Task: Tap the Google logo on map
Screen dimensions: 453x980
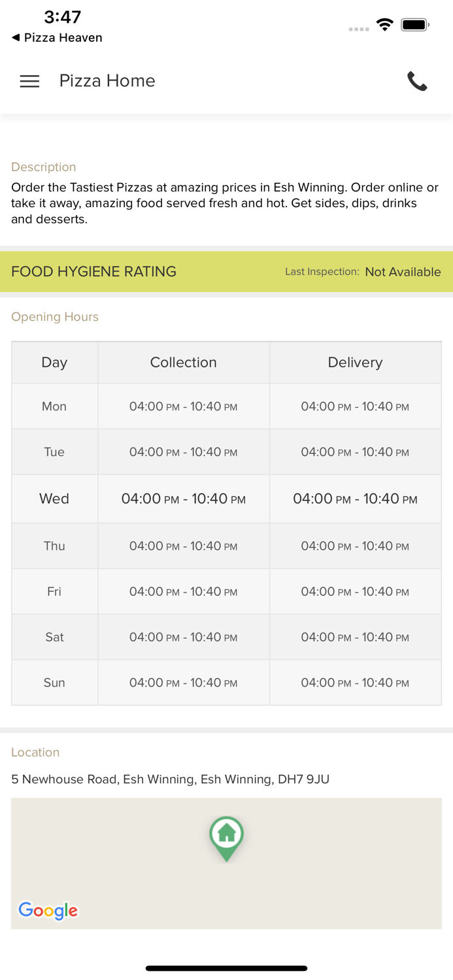Action: click(48, 910)
